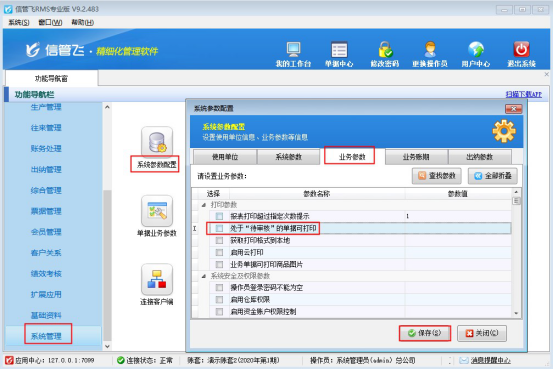This screenshot has height=370, width=553.
Task: Tick 操作员登录密码不能为空 checkbox
Action: [x=219, y=288]
